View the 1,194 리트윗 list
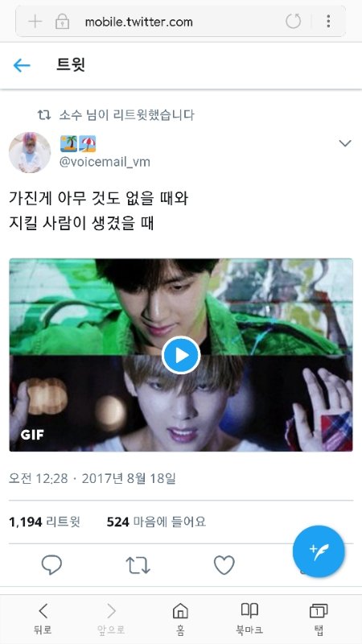This screenshot has width=362, height=644. (44, 522)
